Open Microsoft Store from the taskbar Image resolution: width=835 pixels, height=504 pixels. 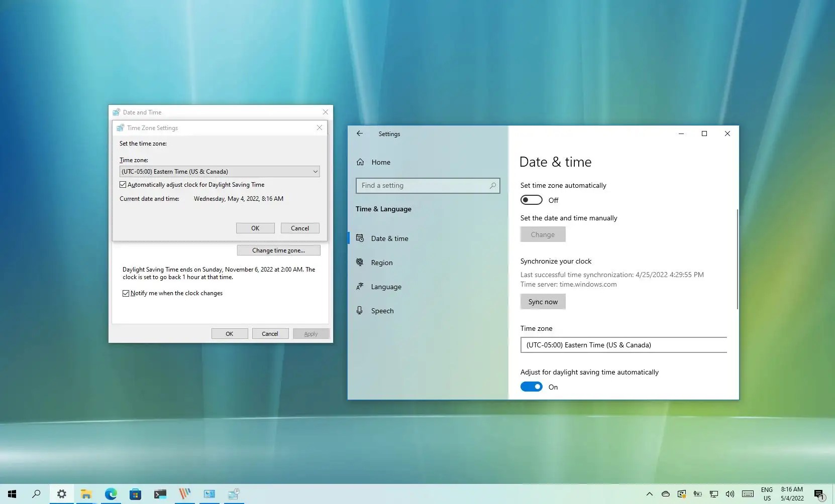tap(135, 494)
